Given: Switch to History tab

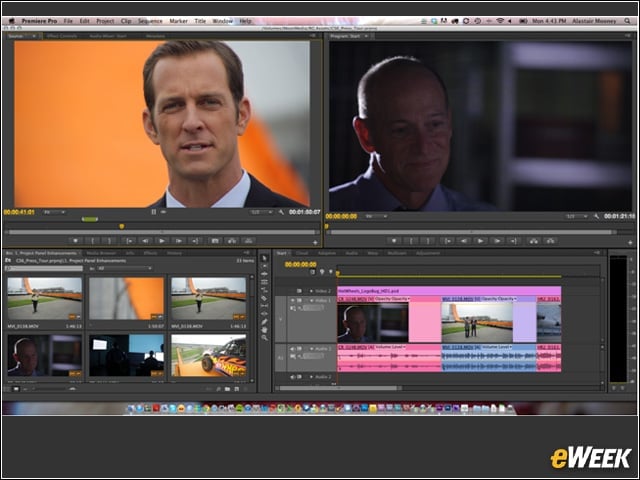Looking at the screenshot, I should (x=174, y=253).
